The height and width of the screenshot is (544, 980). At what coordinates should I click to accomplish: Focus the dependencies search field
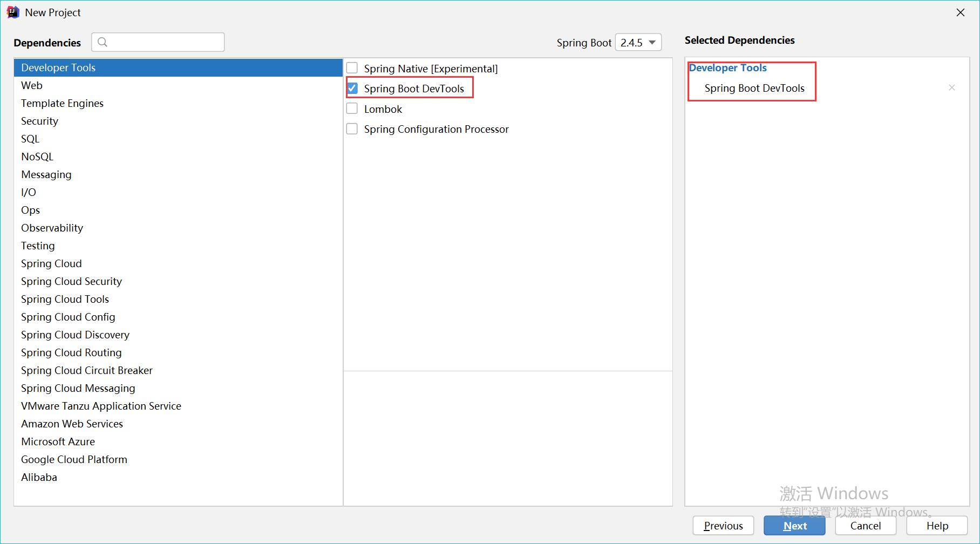(x=158, y=42)
